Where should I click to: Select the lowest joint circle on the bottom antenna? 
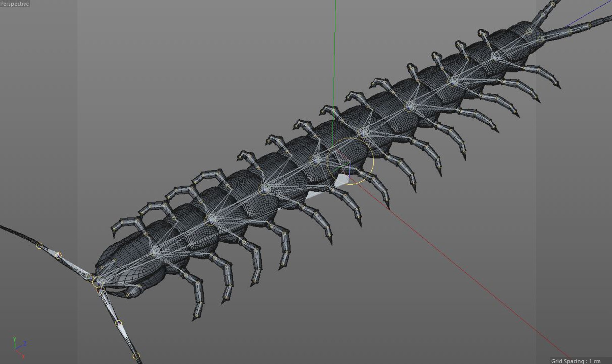click(136, 356)
